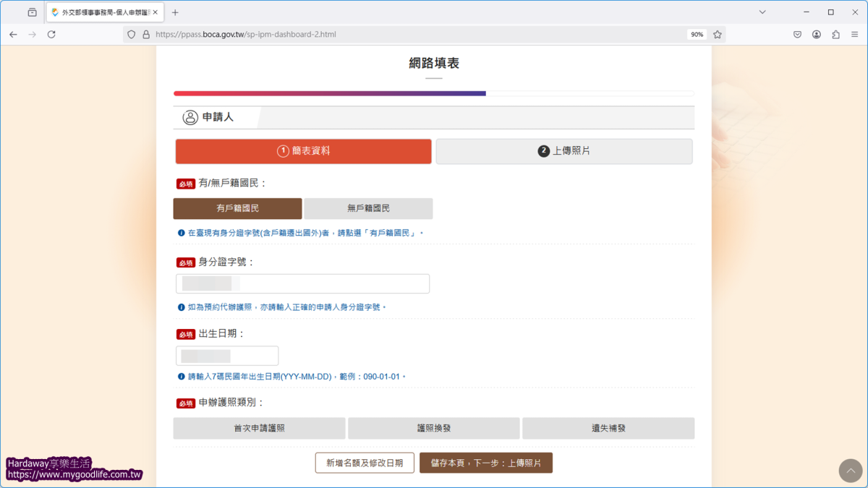868x488 pixels.
Task: Select the 無戶籍國民 option
Action: pos(367,208)
